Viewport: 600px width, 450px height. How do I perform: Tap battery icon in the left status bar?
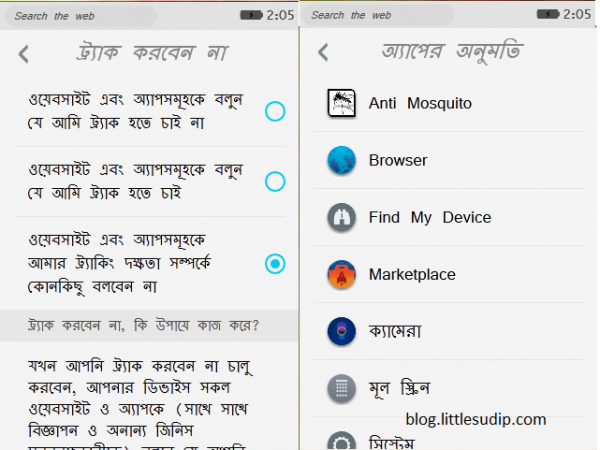(251, 15)
